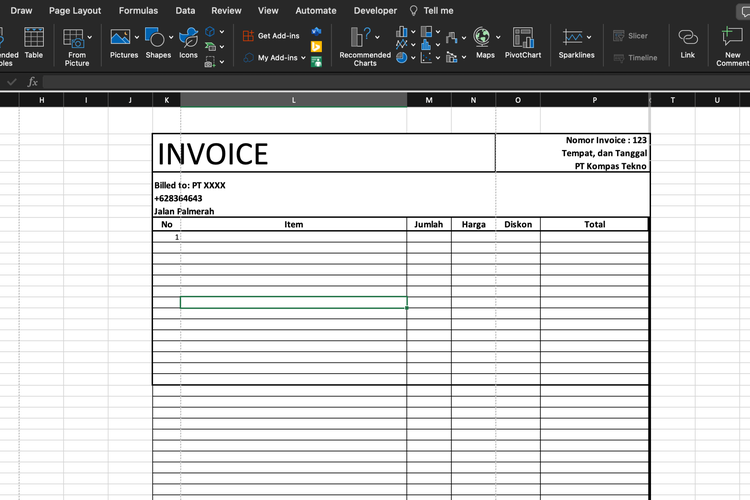Image resolution: width=750 pixels, height=500 pixels.
Task: Select the 'Billed to: PT XXXX' cell
Action: [x=189, y=185]
